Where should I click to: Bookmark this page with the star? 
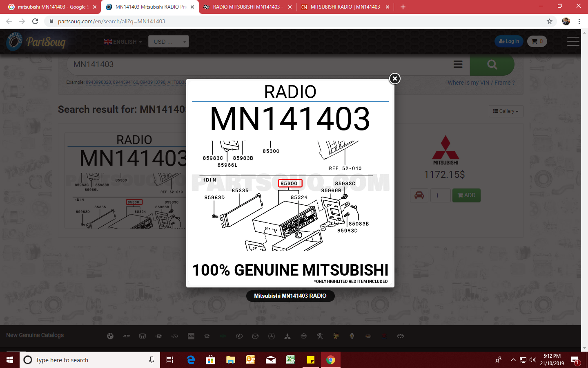[550, 21]
